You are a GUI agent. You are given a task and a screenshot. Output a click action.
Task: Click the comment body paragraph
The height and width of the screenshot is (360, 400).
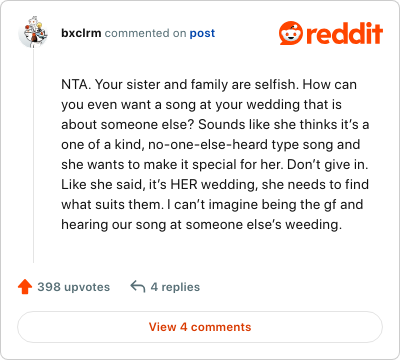(215, 155)
